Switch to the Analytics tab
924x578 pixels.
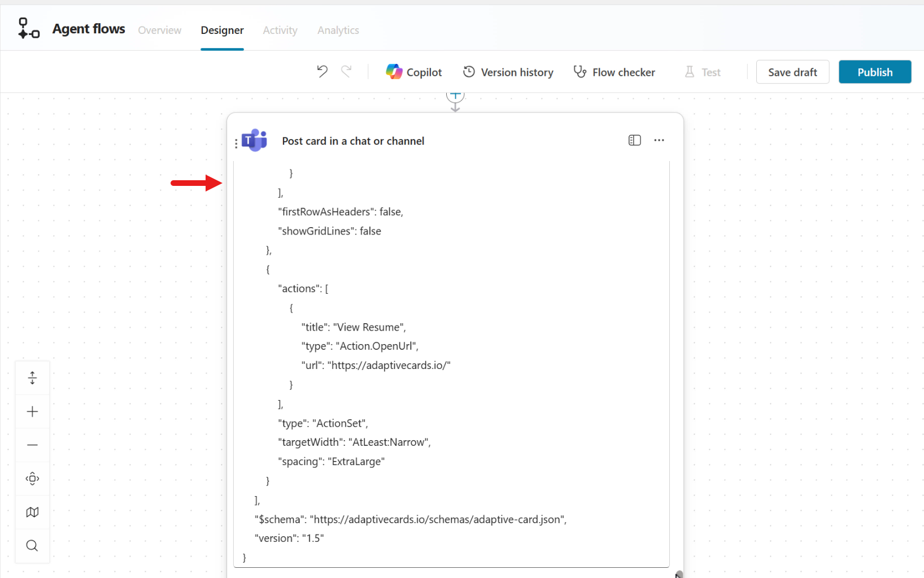point(338,30)
